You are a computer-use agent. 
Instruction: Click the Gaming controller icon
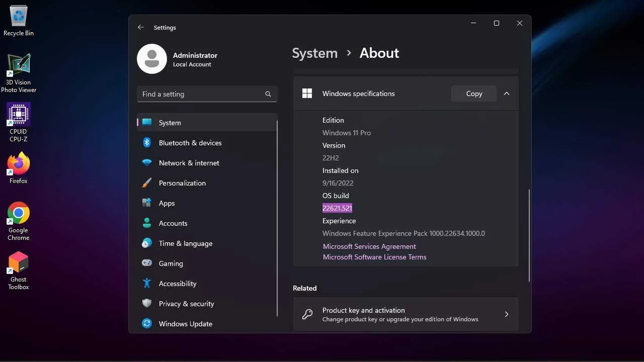click(147, 263)
